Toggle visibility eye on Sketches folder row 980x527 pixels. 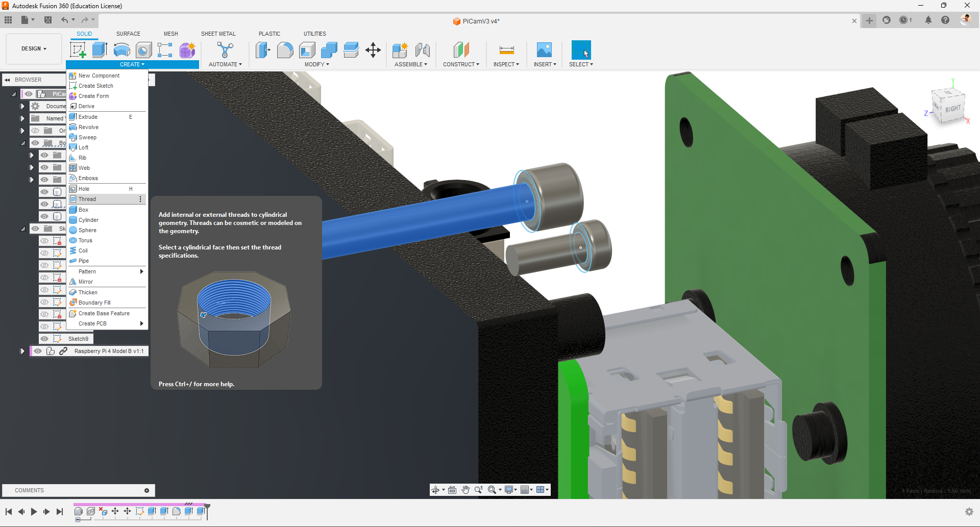[x=35, y=229]
